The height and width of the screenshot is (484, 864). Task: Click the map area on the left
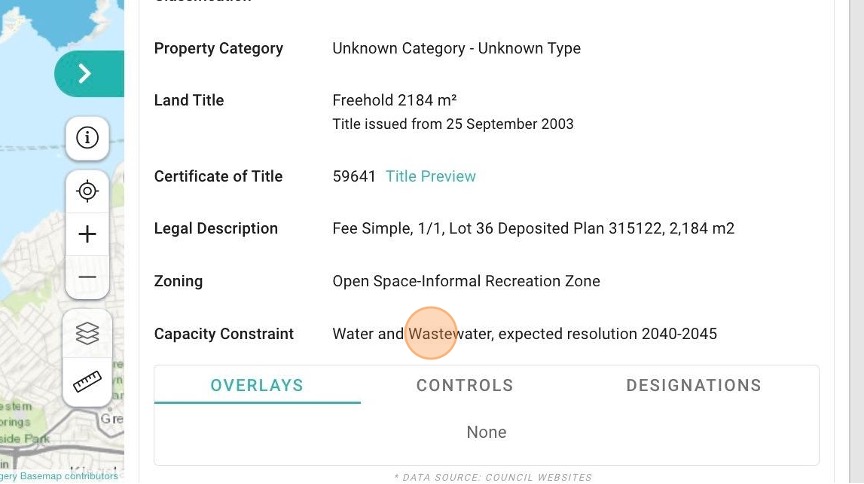30,250
